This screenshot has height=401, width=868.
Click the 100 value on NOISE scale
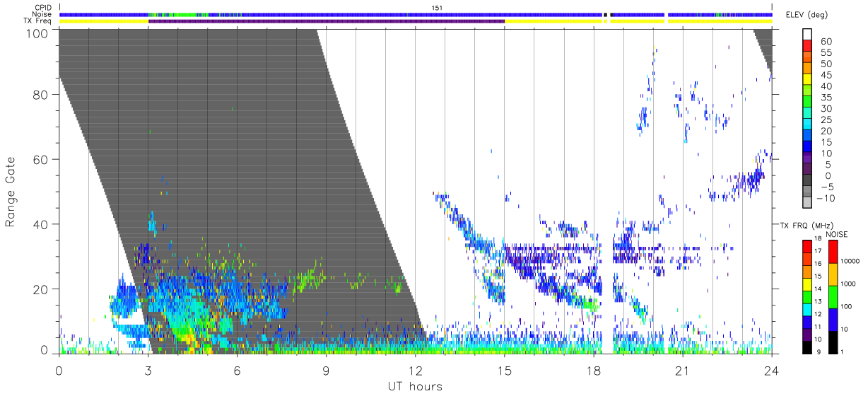(847, 306)
